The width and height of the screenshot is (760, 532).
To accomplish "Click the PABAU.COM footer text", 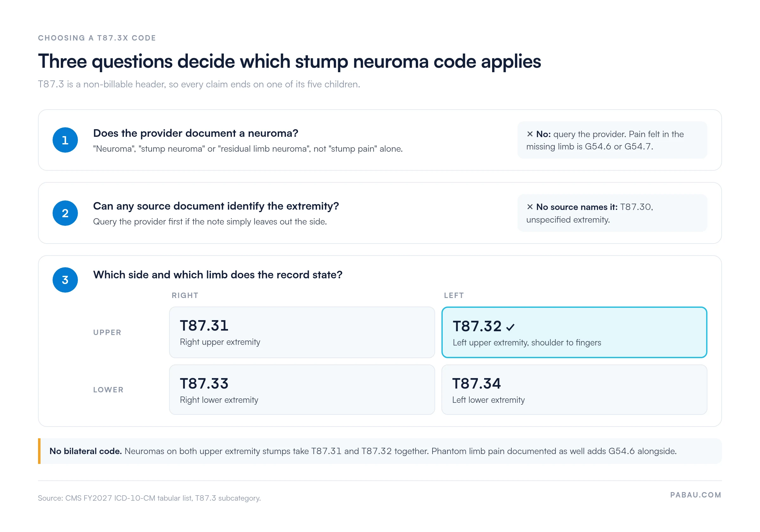I will click(x=695, y=495).
